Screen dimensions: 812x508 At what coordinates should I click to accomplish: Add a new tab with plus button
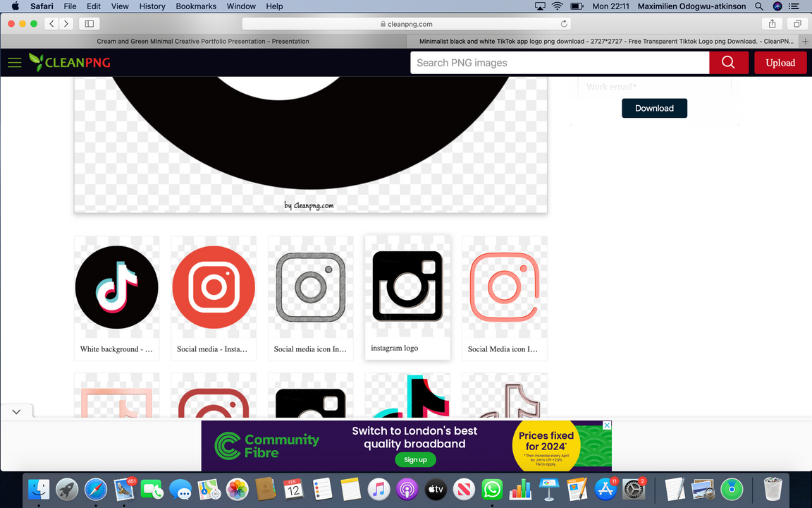tap(805, 41)
